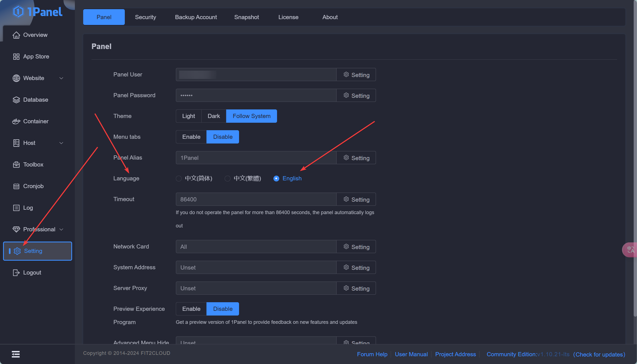Open the User Manual link

411,354
